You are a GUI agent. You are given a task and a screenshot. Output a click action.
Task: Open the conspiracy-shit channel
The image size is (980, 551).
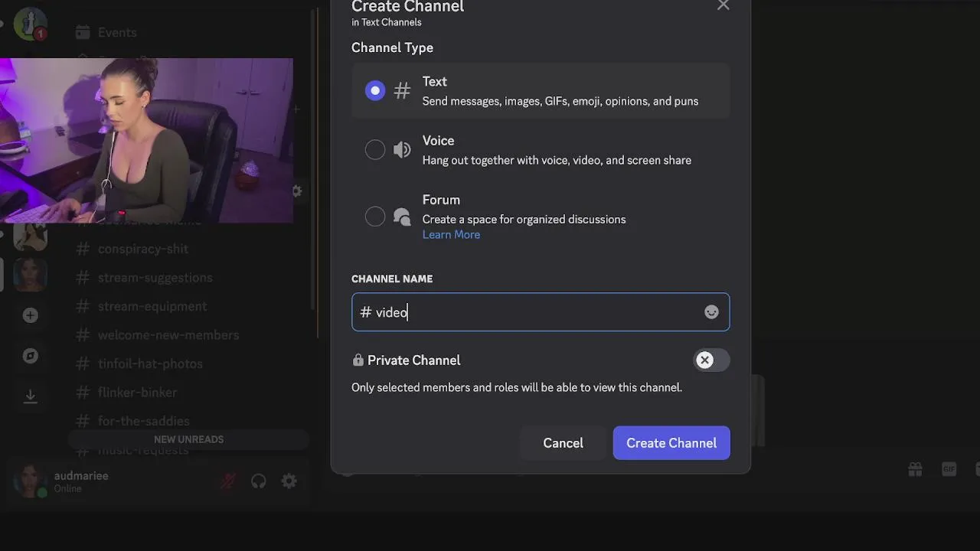point(143,249)
